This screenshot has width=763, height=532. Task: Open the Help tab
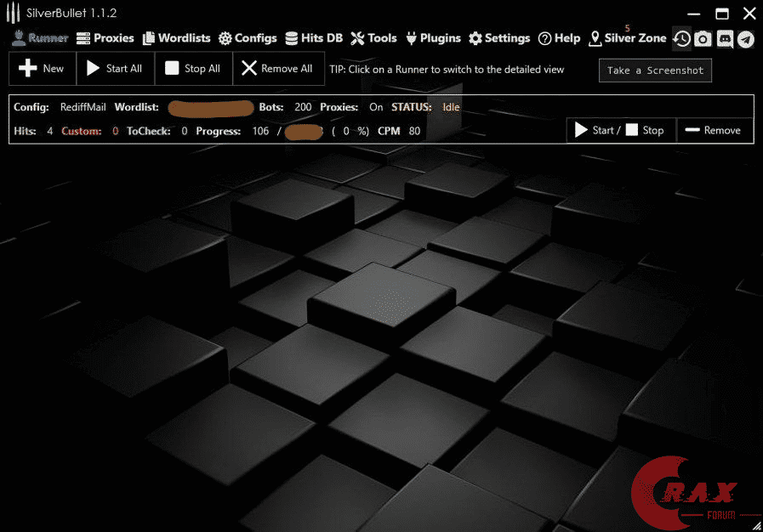click(559, 38)
